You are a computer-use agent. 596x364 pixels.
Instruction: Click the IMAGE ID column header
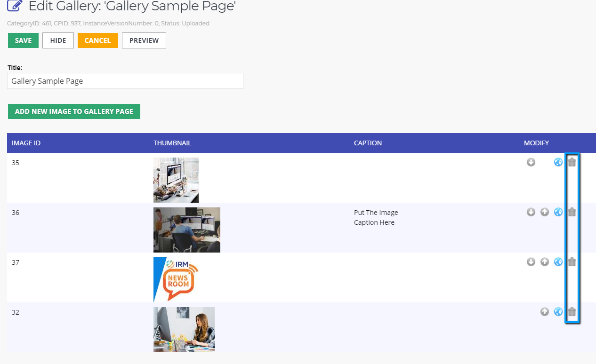tap(26, 143)
